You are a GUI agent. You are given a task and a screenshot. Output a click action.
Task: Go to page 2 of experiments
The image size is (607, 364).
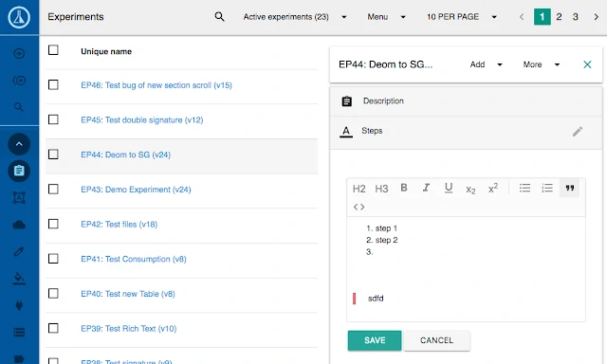tap(559, 17)
